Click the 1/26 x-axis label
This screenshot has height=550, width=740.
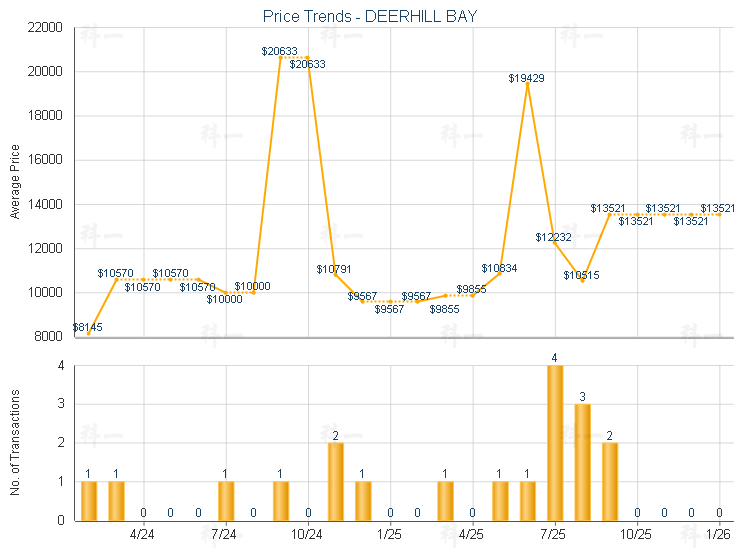coord(719,535)
